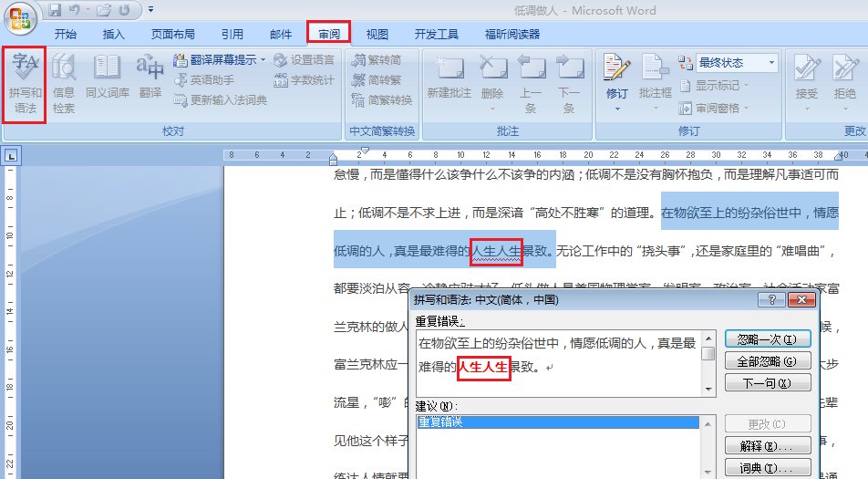This screenshot has width=868, height=479.
Task: Expand quick access toolbar customize arrow
Action: coord(150,10)
